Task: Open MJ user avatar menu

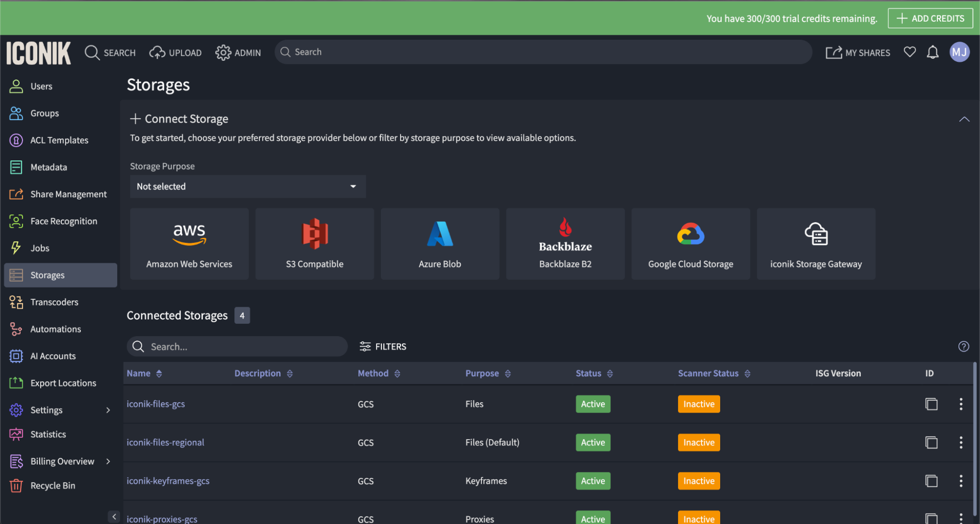Action: (x=959, y=52)
